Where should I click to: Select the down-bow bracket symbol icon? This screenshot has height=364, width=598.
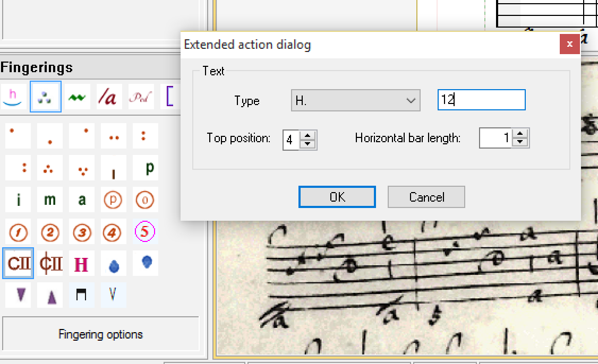[x=81, y=295]
